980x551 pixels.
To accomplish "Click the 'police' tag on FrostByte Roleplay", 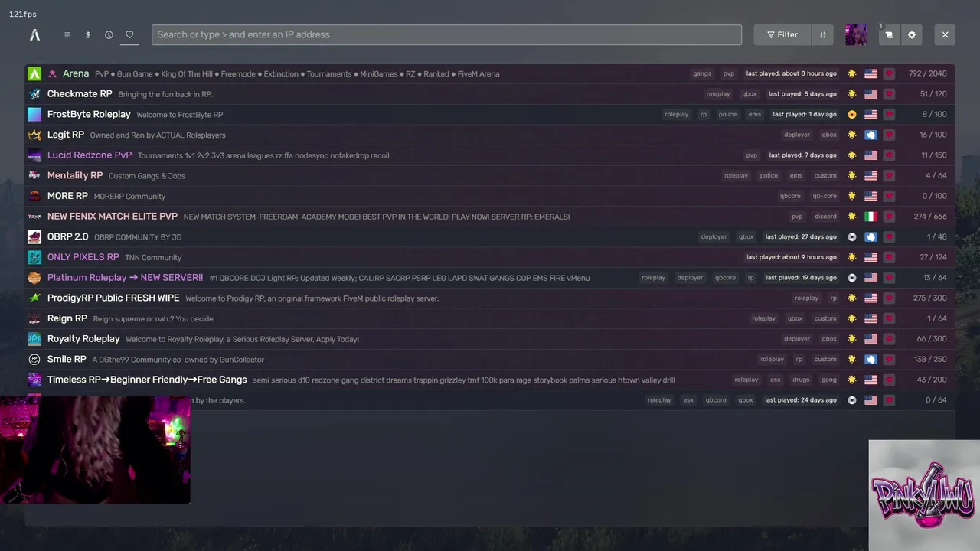I will 727,115.
